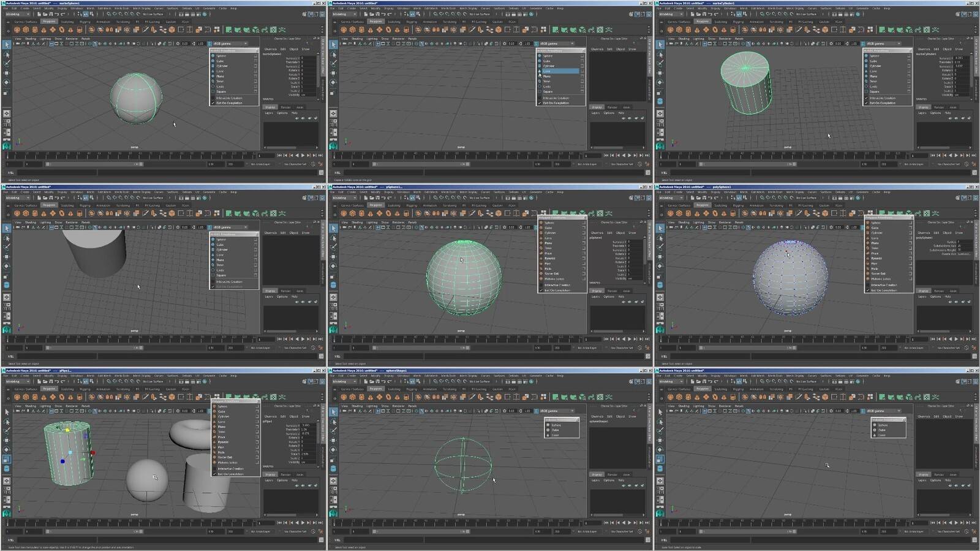The image size is (980, 551).
Task: Toggle Exit On Completion in nurbsSphere1 window menu
Action: click(234, 103)
